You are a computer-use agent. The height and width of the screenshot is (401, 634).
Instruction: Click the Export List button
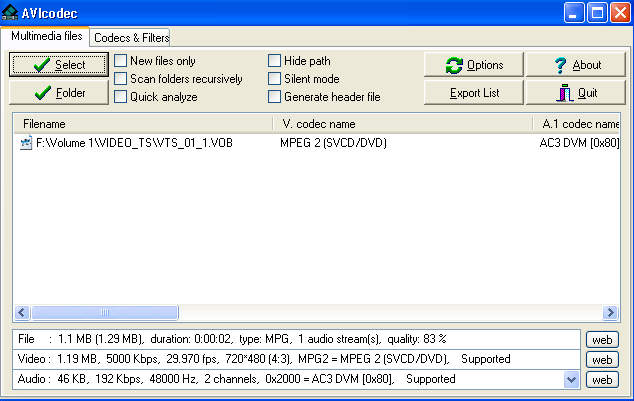(x=474, y=93)
